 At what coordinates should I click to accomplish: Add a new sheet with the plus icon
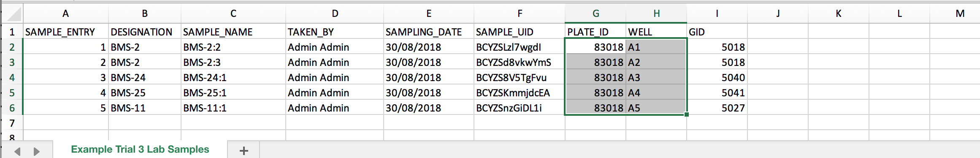(244, 150)
